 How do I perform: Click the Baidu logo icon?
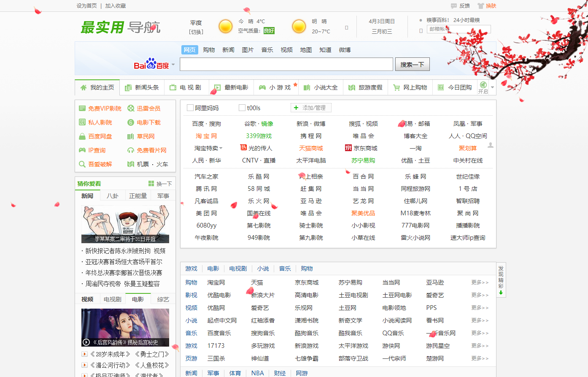point(151,64)
